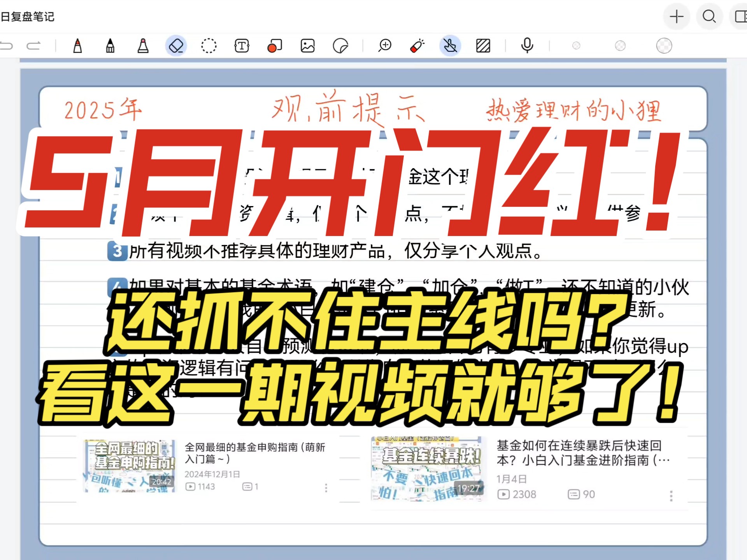Insert an image from the toolbar

pyautogui.click(x=307, y=46)
